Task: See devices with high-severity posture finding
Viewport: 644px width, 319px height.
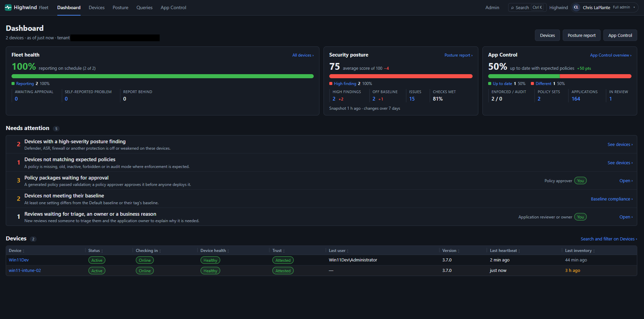Action: coord(620,145)
